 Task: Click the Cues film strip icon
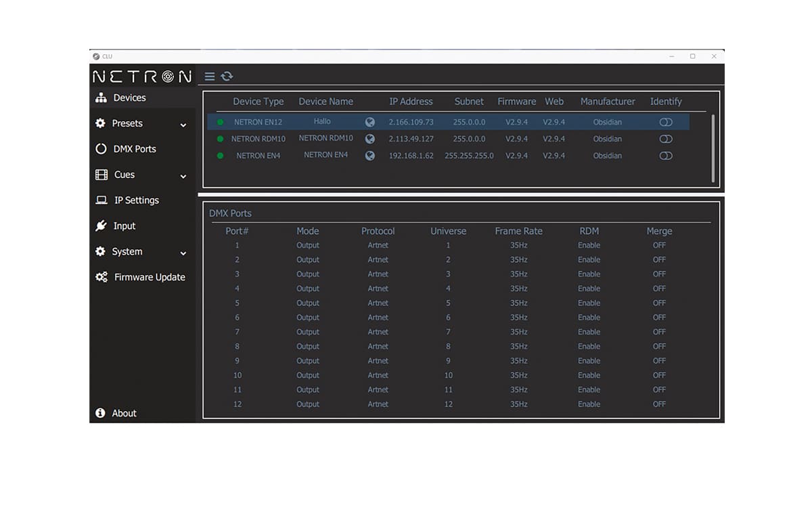tap(101, 175)
